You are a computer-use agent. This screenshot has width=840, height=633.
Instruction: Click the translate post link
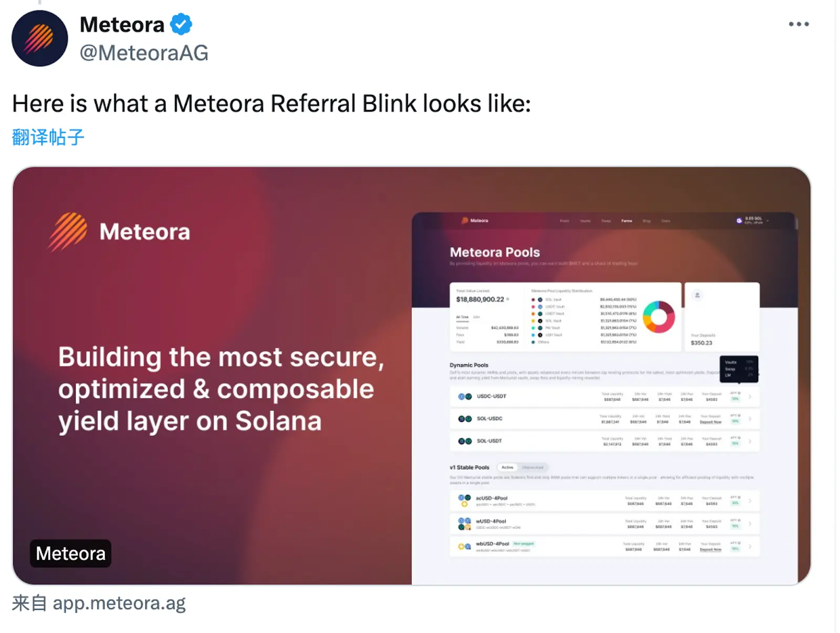pos(48,138)
